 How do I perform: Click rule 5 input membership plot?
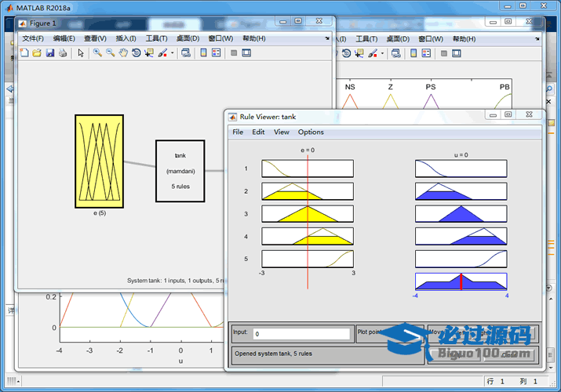(308, 259)
